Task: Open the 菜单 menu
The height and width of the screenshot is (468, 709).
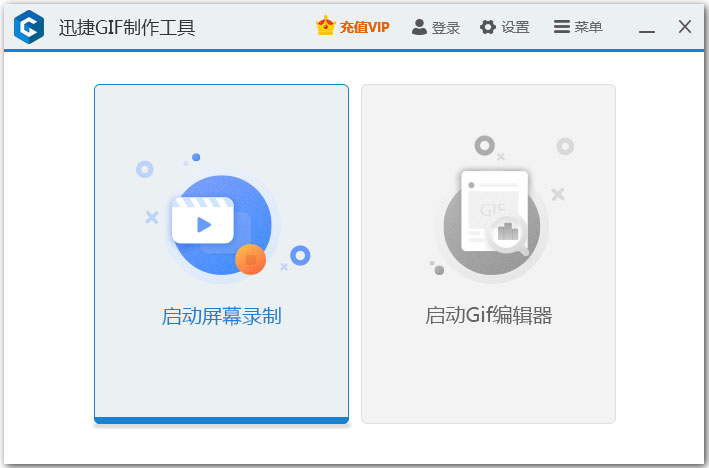Action: 588,27
